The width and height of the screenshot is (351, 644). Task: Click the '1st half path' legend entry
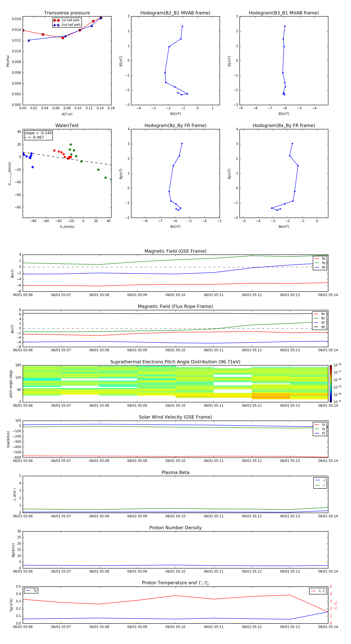67,20
